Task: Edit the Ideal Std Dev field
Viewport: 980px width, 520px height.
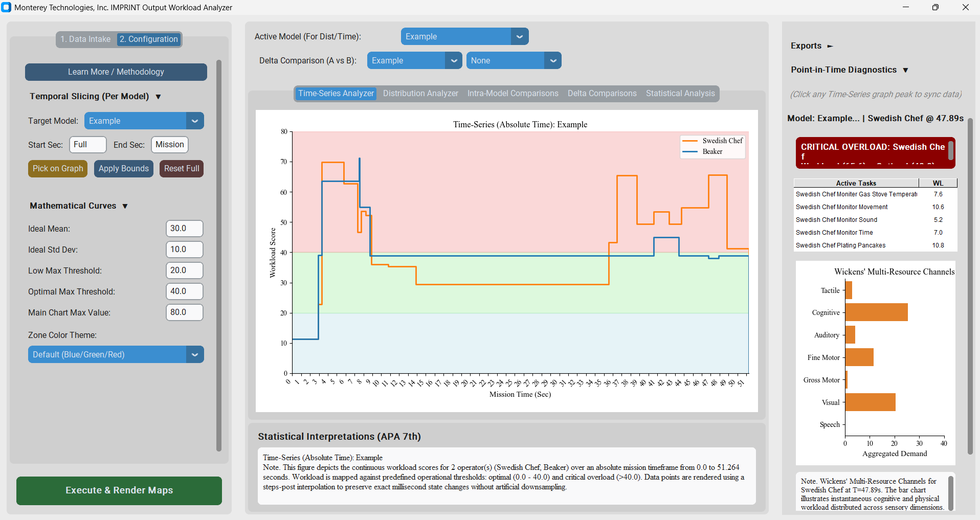Action: coord(185,250)
